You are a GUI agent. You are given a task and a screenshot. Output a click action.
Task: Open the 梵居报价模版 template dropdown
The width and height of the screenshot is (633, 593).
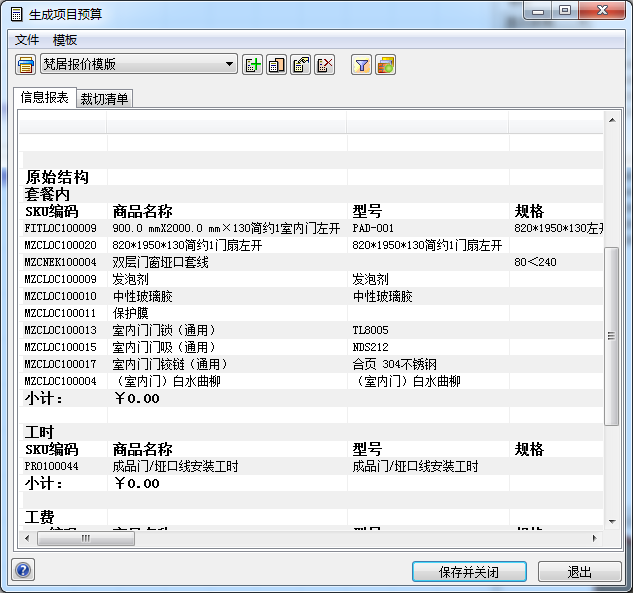(230, 65)
